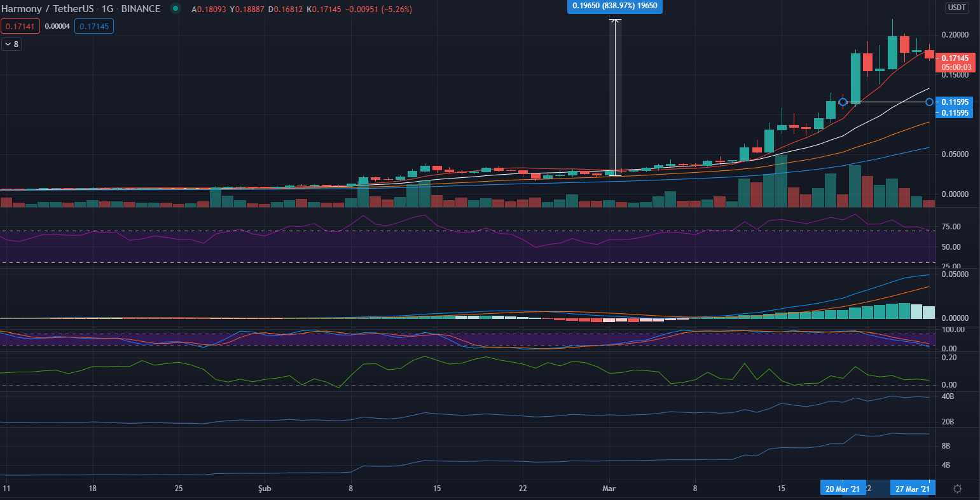Viewport: 980px width, 500px height.
Task: Click the 40B scale label
Action: [948, 397]
